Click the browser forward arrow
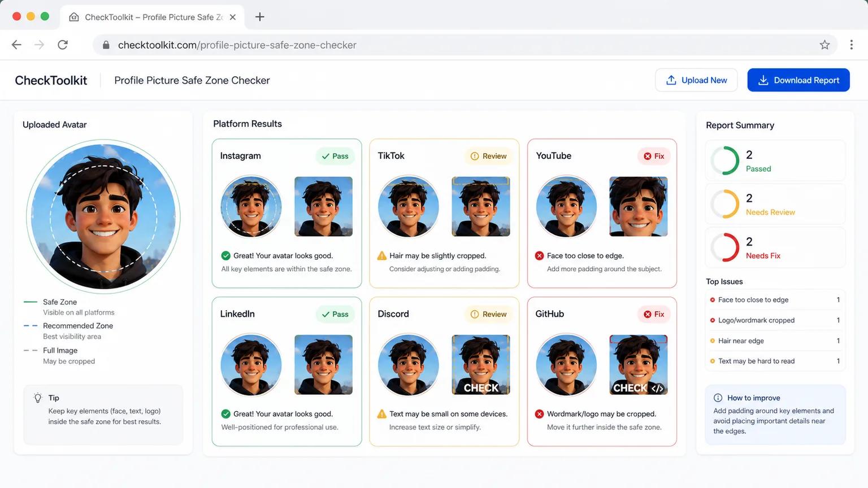Screen dimensions: 868x488 click(39, 45)
